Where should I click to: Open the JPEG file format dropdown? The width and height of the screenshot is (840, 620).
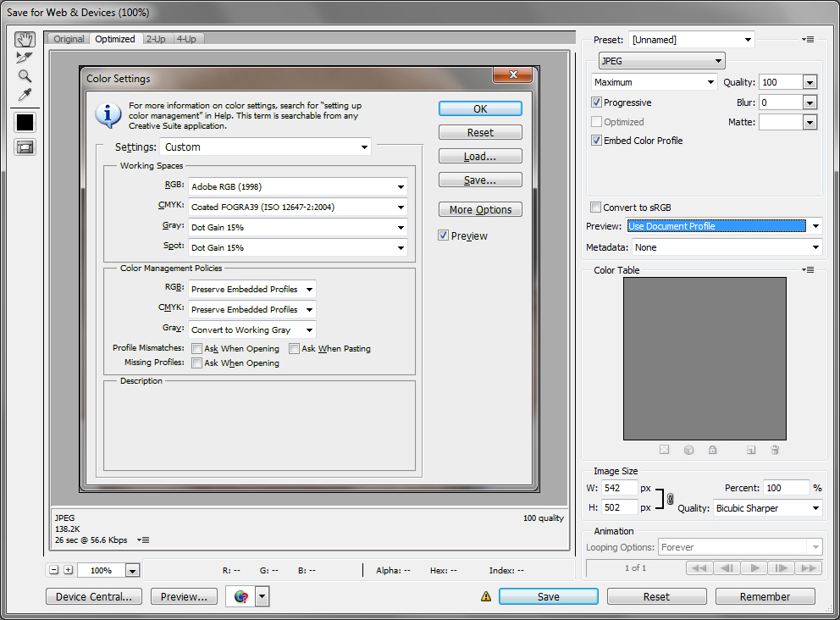(x=661, y=61)
